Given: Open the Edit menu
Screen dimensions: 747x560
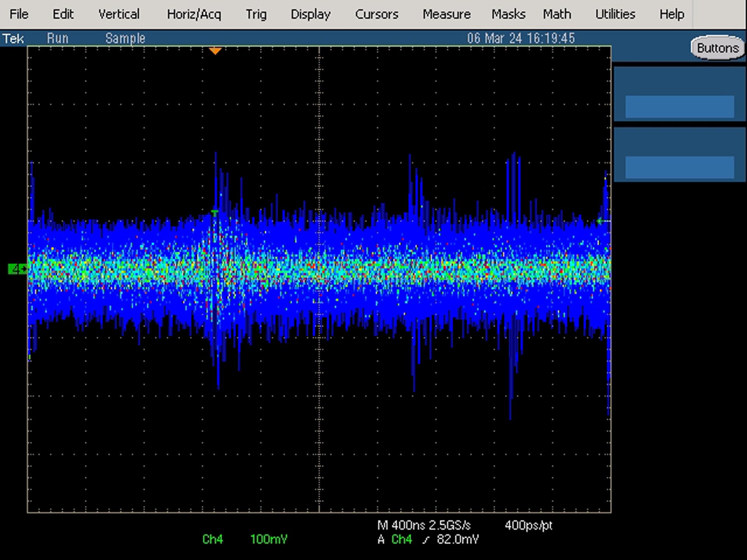Looking at the screenshot, I should 63,14.
